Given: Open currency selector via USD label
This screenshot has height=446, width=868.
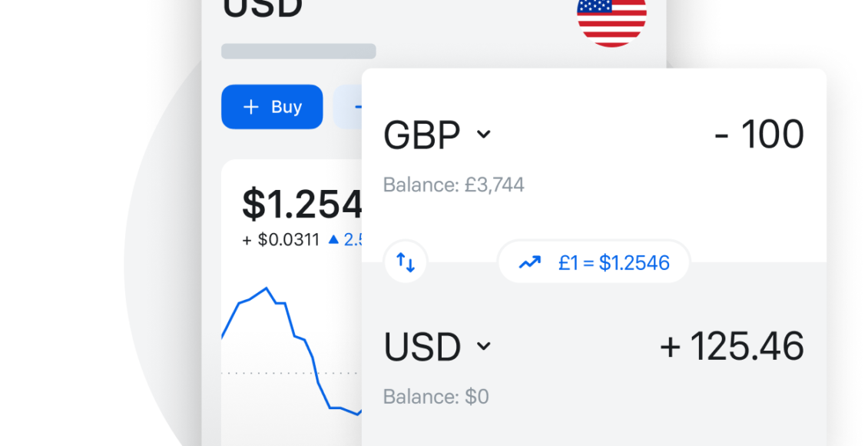Looking at the screenshot, I should [x=422, y=347].
